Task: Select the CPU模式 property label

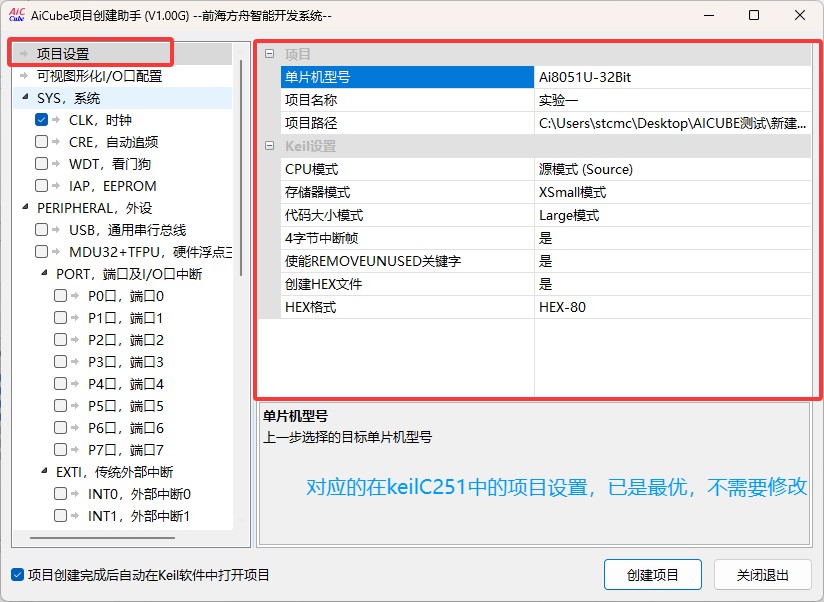Action: (312, 169)
